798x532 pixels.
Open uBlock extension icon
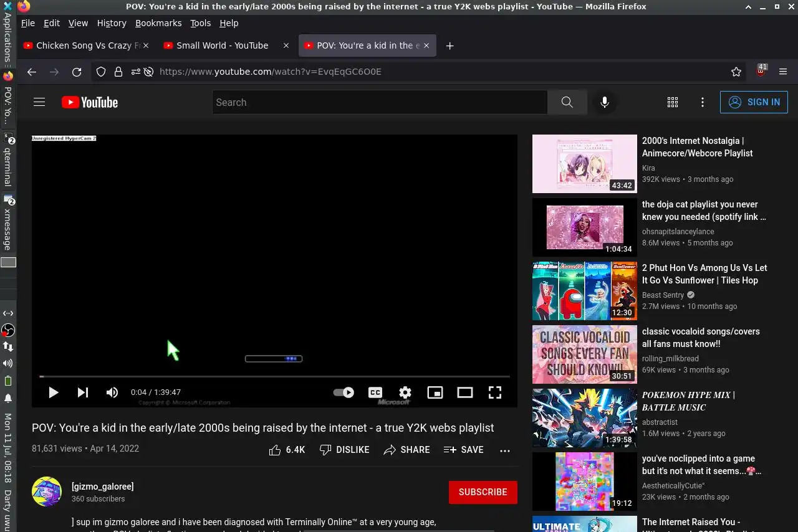(x=761, y=71)
